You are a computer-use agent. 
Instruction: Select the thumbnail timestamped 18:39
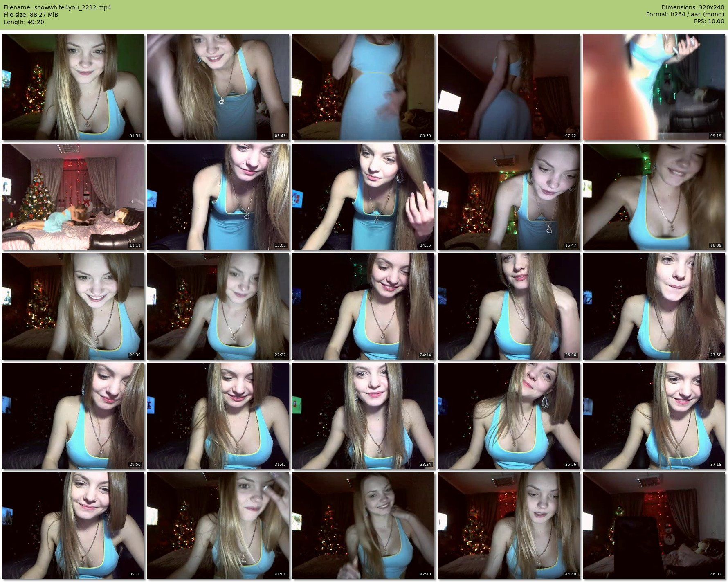click(x=654, y=197)
